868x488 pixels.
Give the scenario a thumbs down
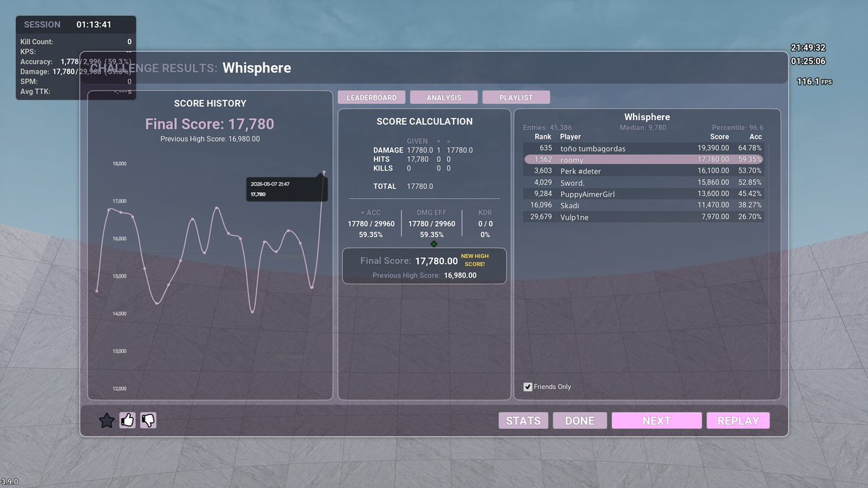point(148,420)
